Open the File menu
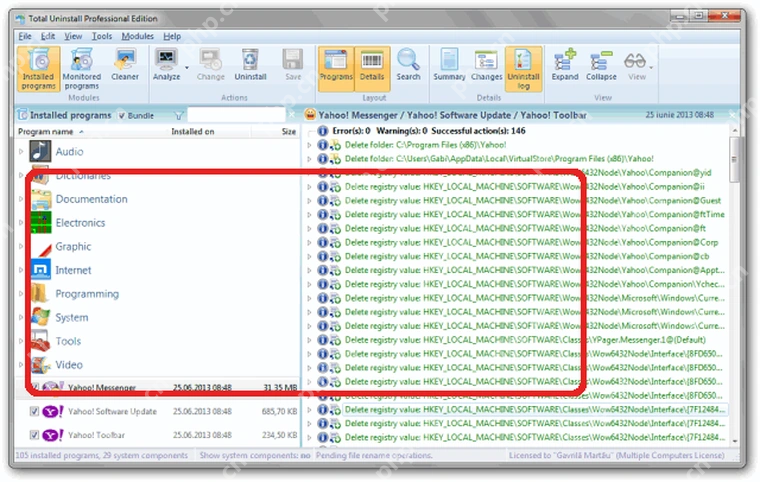Screen dimensions: 760x482 (25, 36)
